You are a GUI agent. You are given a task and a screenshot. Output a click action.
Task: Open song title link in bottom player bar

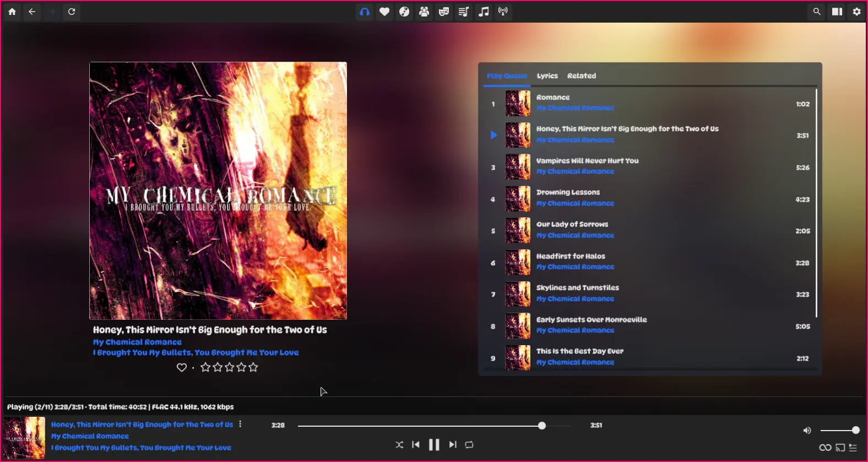click(x=142, y=425)
